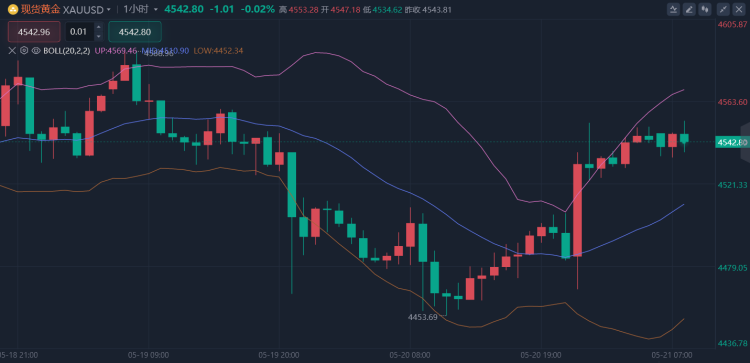
Task: Click the 4479.05 price axis label
Action: point(732,267)
